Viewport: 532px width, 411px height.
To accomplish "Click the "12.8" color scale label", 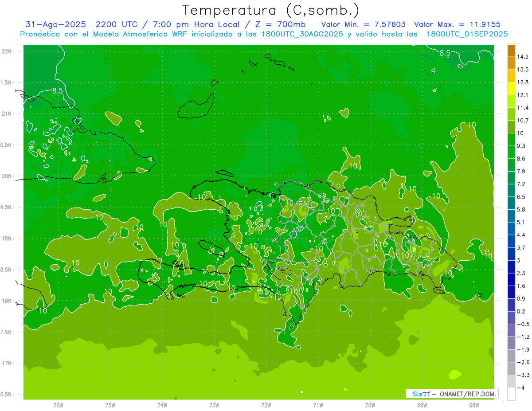I will [523, 82].
